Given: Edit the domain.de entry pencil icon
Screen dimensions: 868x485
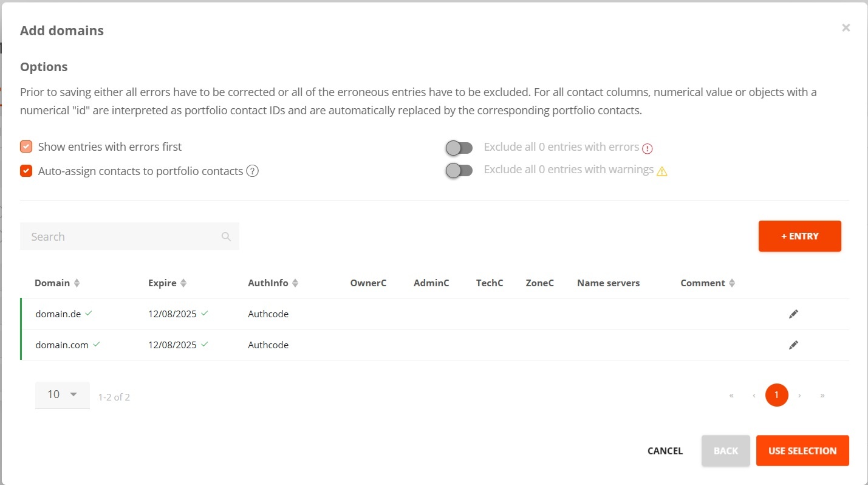Looking at the screenshot, I should coord(793,314).
